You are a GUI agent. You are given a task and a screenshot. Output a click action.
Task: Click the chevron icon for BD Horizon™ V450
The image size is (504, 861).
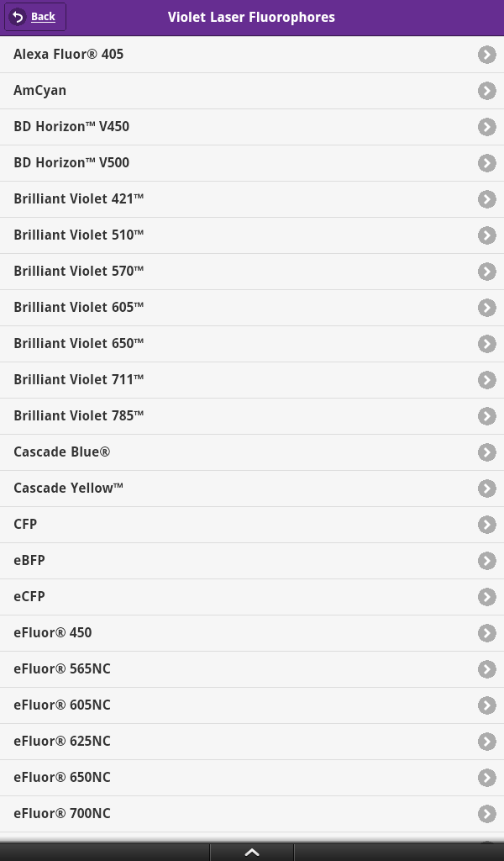tap(486, 127)
